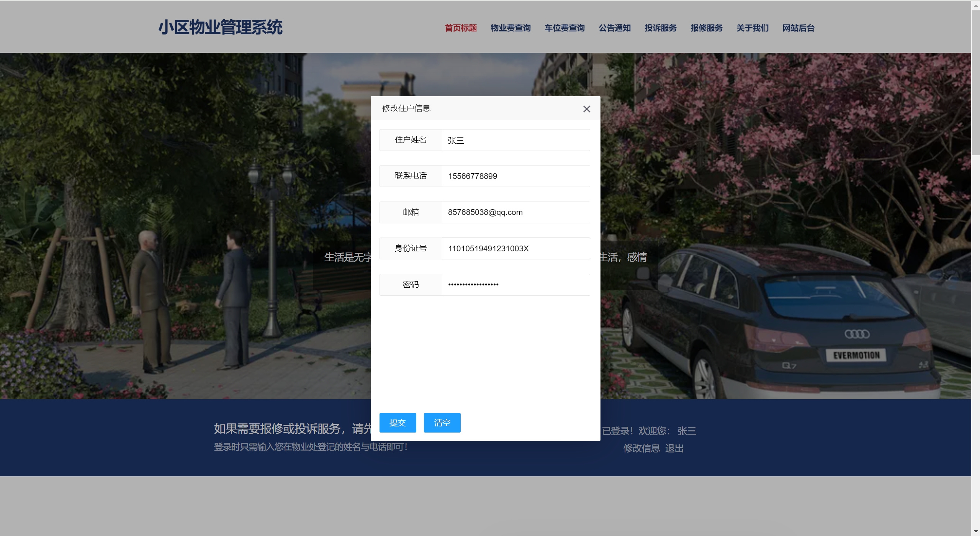
Task: Open the 首页标题 nav item
Action: [x=460, y=28]
